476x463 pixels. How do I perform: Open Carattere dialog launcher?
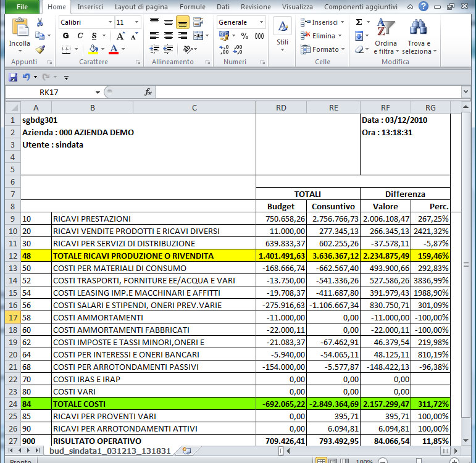pos(138,62)
